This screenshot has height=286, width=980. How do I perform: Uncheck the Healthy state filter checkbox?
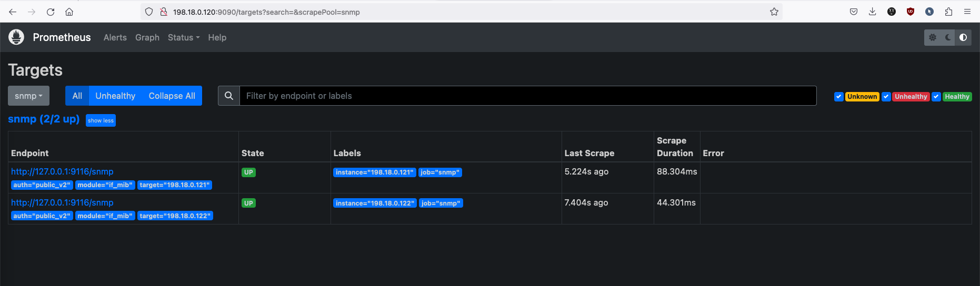coord(936,97)
